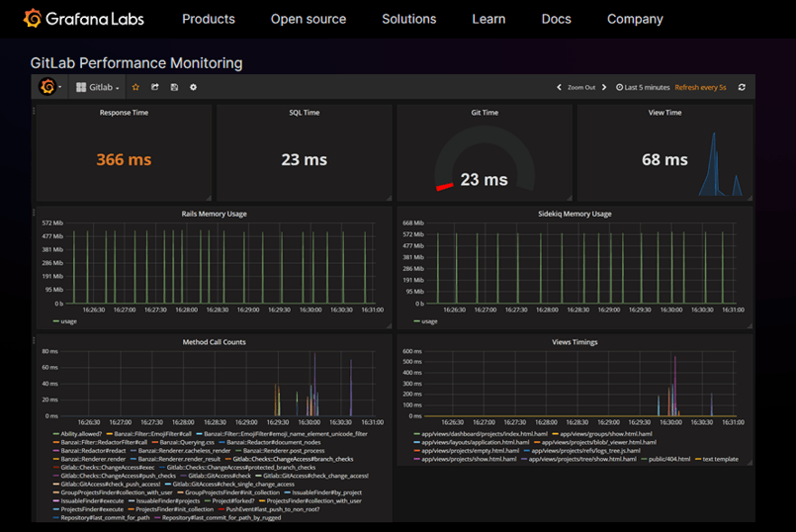
Task: Open the Open source navigation menu
Action: point(309,20)
